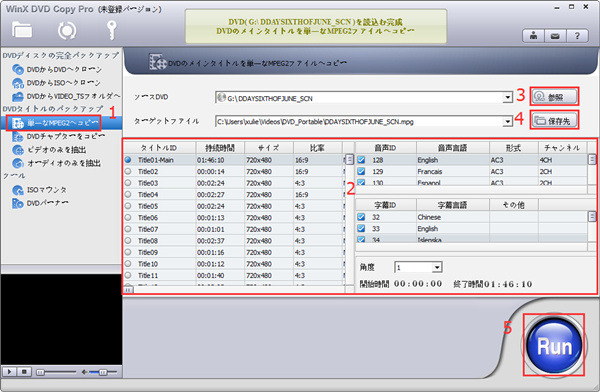Click the チャンネル column header
Viewport: 600px width, 392px height.
pyautogui.click(x=562, y=148)
